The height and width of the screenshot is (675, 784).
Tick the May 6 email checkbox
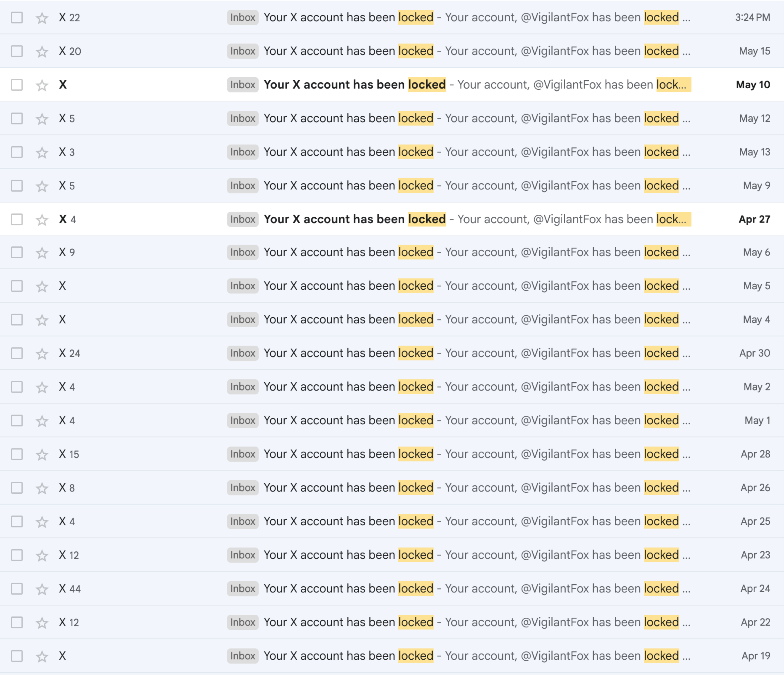pyautogui.click(x=17, y=252)
